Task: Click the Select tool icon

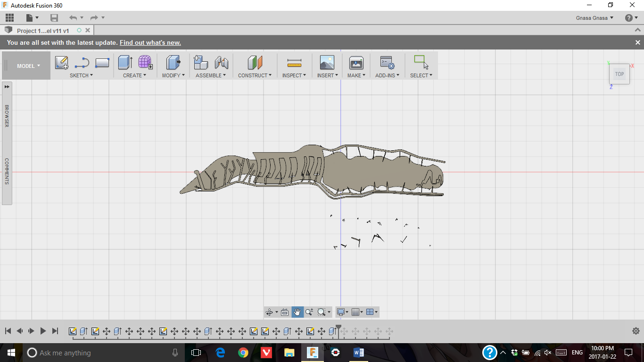Action: 421,63
